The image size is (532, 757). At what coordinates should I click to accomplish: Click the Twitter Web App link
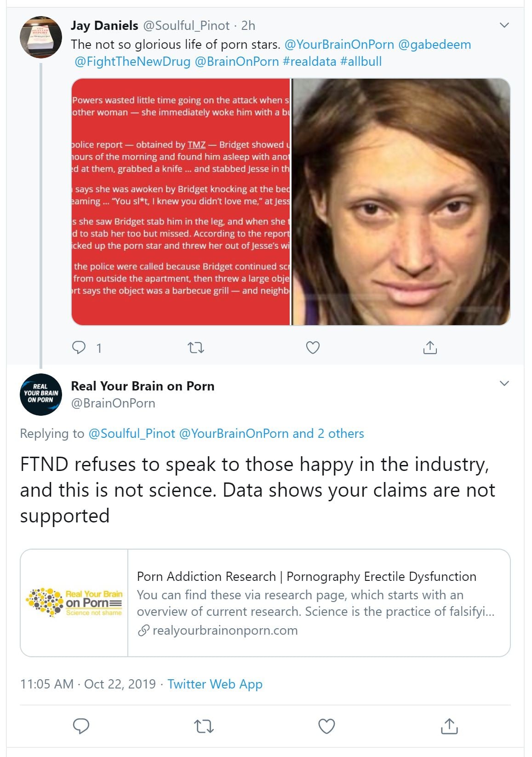pos(215,684)
